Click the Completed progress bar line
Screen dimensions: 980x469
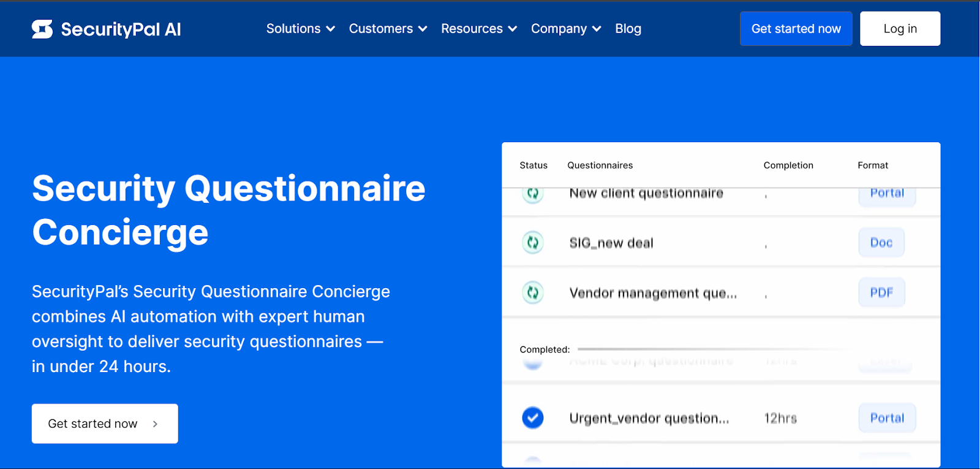714,349
